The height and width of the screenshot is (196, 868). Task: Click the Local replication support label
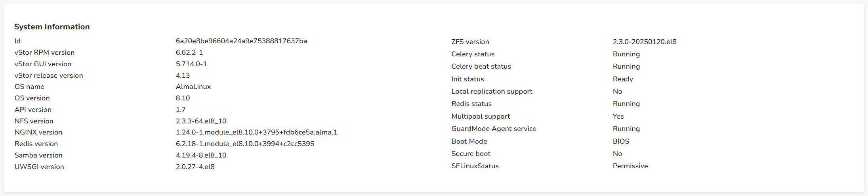492,91
